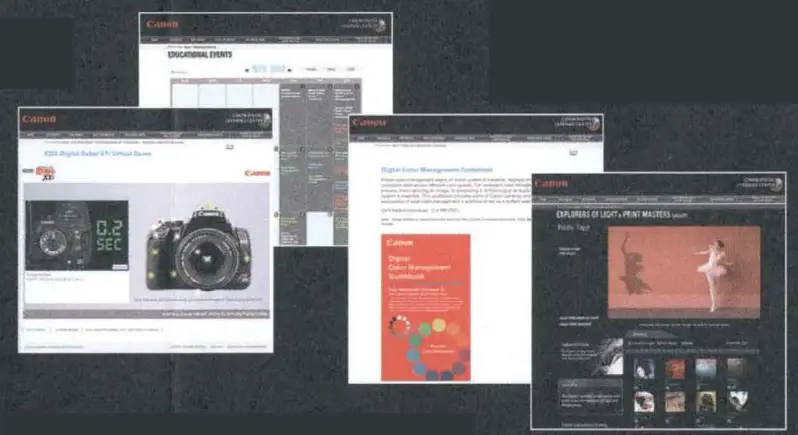
Task: Open second gallery thumbnail in bottom row
Action: click(675, 402)
